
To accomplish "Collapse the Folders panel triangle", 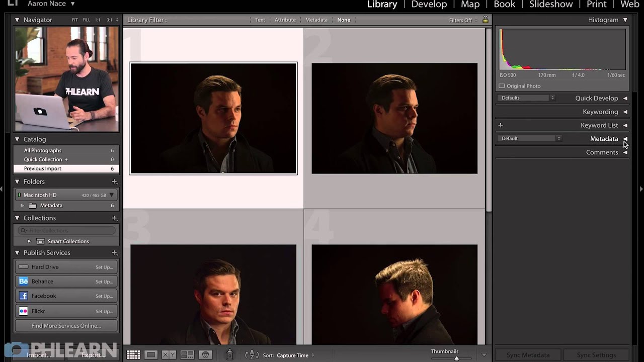I will click(x=17, y=182).
